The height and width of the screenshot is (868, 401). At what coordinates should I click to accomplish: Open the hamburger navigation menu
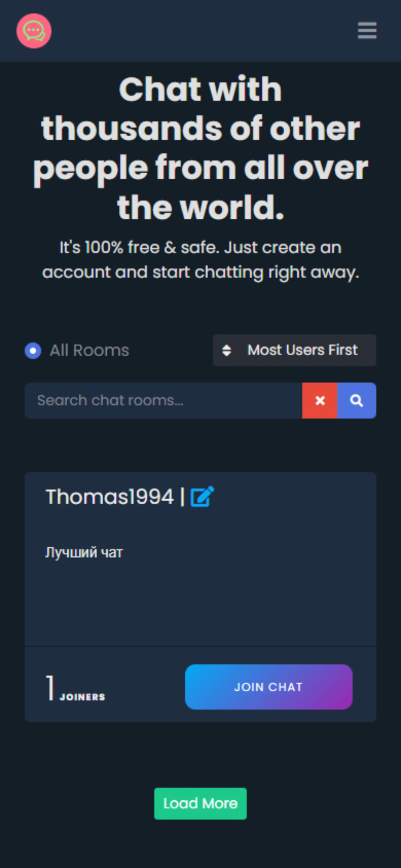point(367,30)
